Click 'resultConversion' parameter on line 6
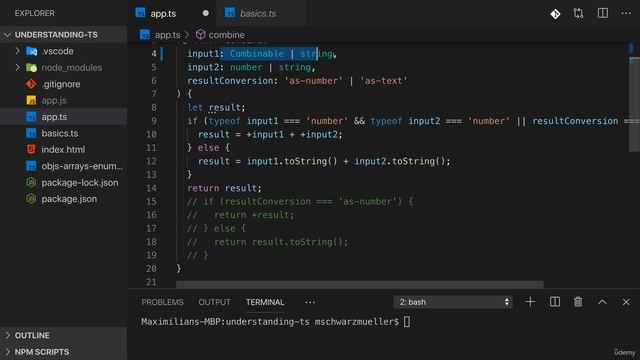The height and width of the screenshot is (360, 640). point(230,81)
